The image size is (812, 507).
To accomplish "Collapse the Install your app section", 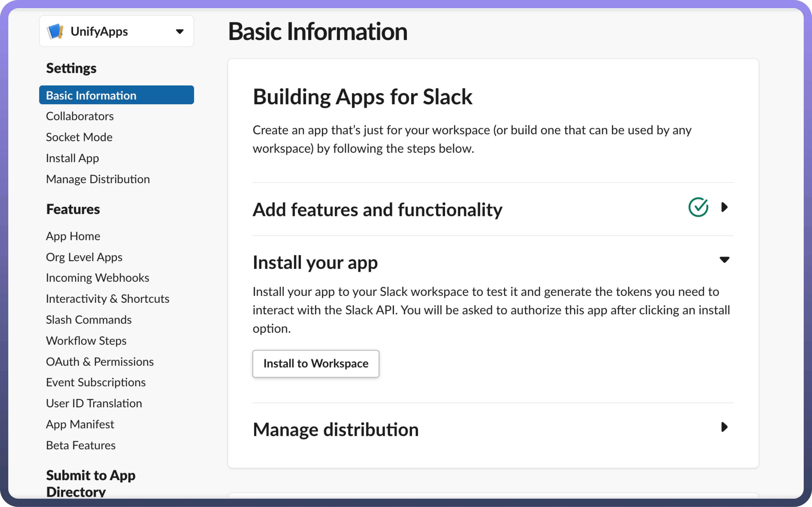I will coord(724,260).
